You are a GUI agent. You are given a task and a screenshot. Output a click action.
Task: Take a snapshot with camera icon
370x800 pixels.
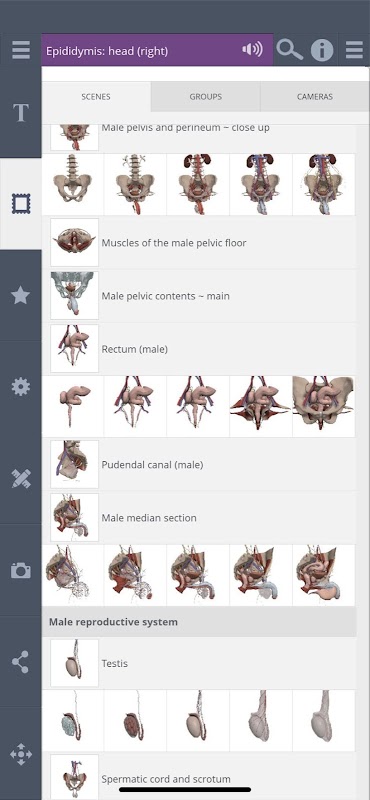point(20,570)
